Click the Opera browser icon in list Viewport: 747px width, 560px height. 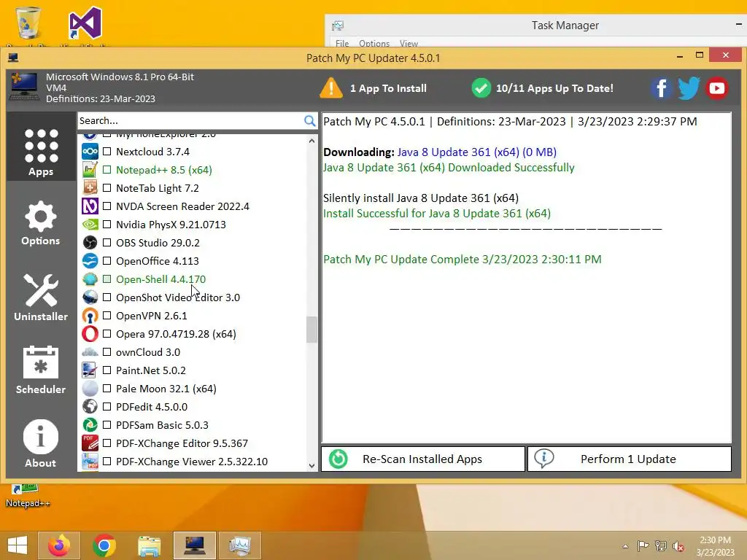click(90, 334)
